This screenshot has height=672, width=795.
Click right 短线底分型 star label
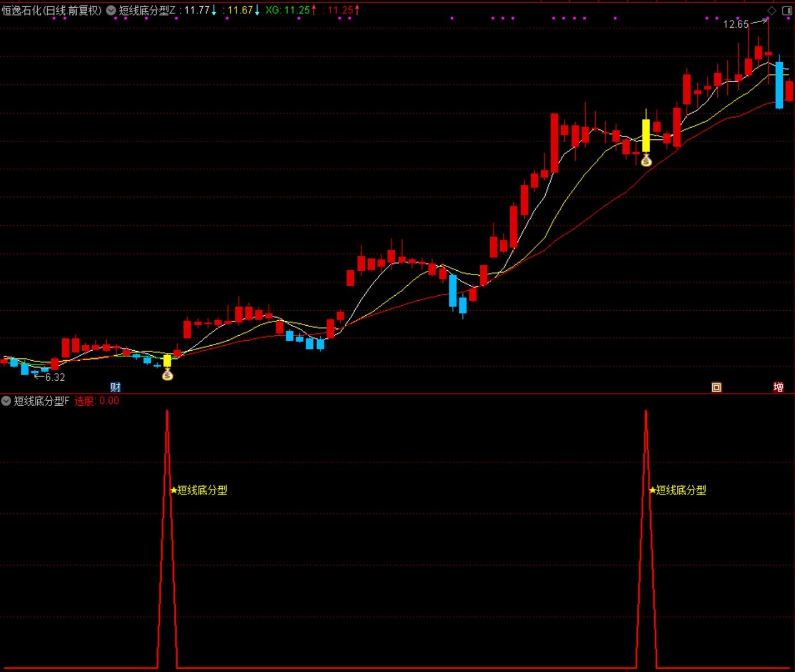677,490
